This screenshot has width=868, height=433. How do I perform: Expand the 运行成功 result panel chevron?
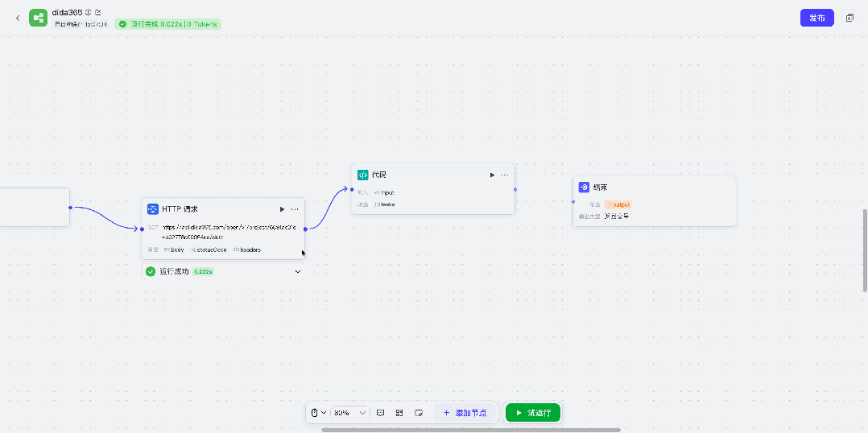298,271
